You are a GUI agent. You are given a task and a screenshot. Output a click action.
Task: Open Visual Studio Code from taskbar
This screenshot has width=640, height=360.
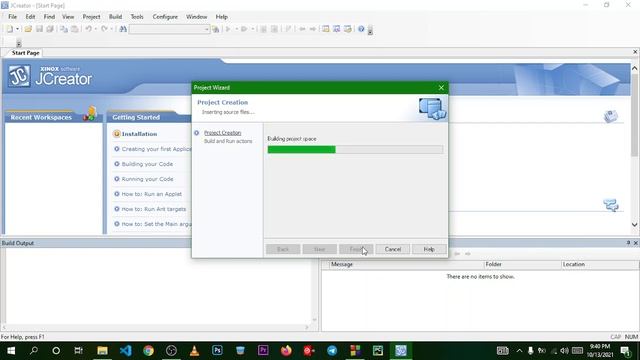tap(125, 351)
